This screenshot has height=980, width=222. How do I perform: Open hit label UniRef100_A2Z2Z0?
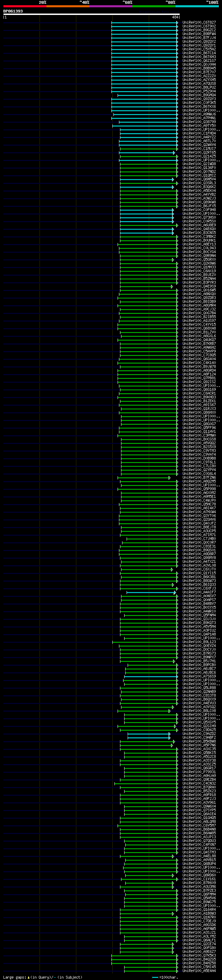click(x=199, y=76)
